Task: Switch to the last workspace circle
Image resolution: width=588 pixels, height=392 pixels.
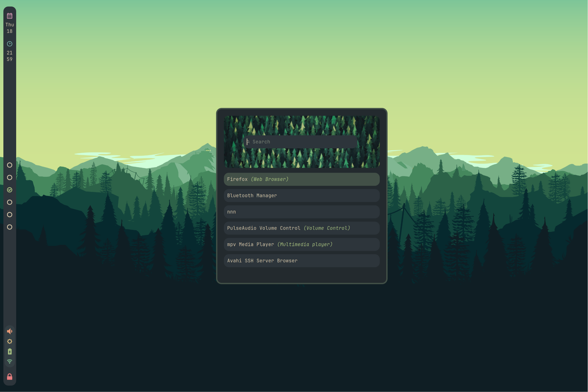Action: (x=10, y=227)
